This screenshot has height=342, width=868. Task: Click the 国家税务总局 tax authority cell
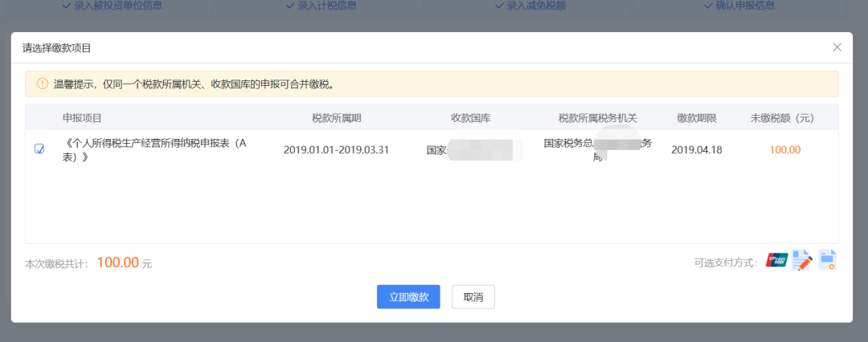click(x=597, y=150)
